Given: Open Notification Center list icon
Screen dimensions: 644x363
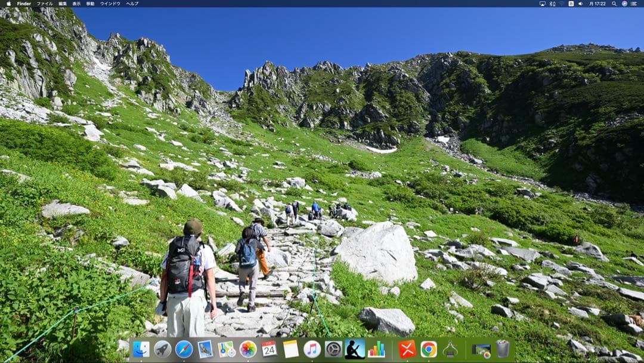Looking at the screenshot, I should click(634, 4).
